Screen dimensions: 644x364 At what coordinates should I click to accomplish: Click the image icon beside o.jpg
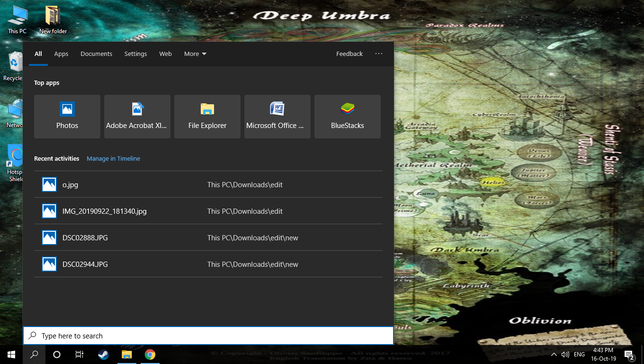(49, 184)
